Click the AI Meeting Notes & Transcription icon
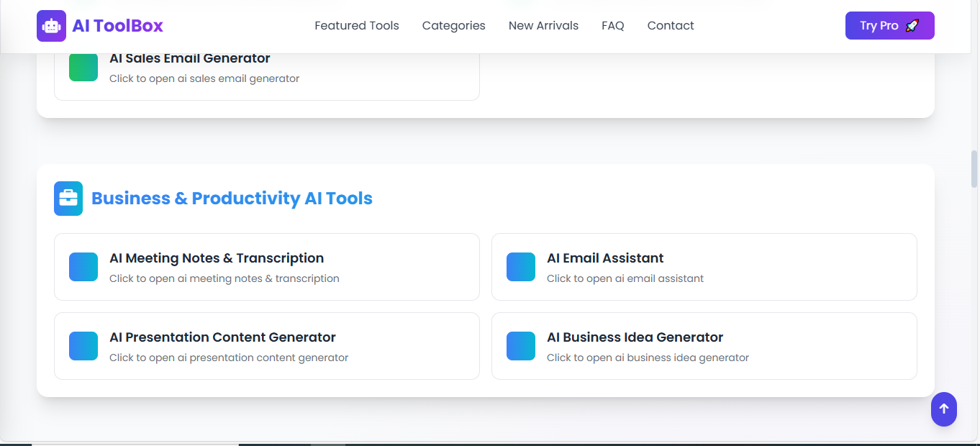Screen dimensions: 980x446 coord(83,267)
